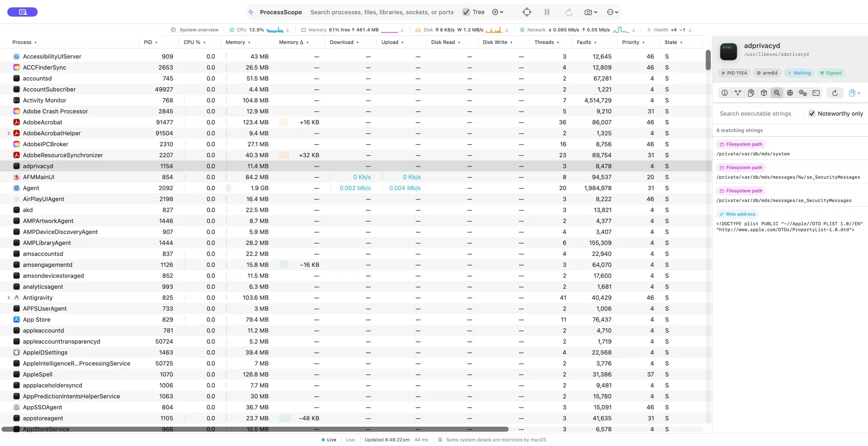The image size is (868, 446).
Task: Show the process hierarchy graph tab
Action: (738, 93)
